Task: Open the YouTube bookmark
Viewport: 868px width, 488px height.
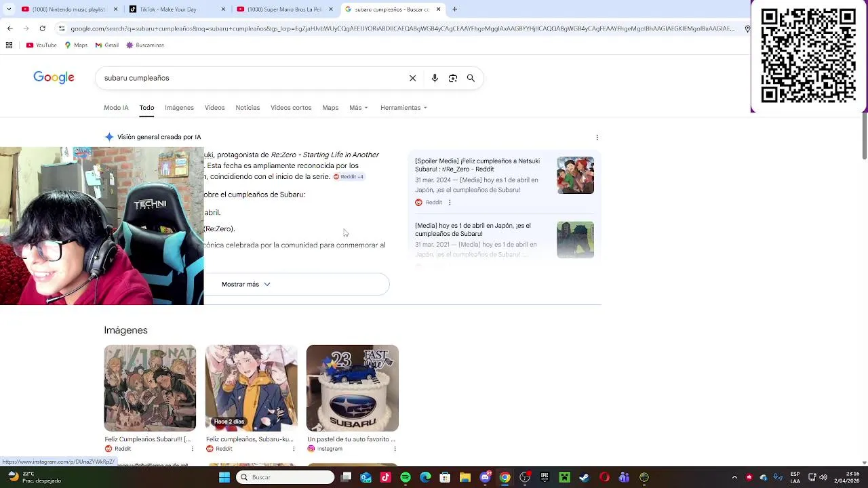Action: (x=41, y=45)
